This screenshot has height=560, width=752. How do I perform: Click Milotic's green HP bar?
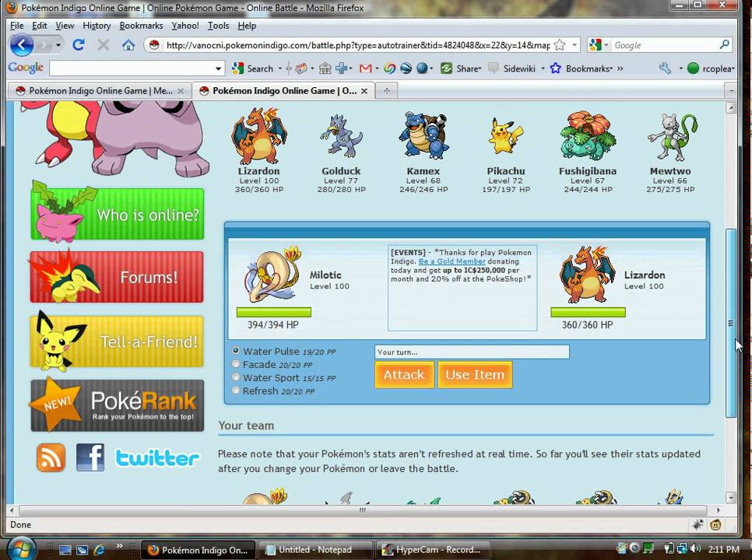pyautogui.click(x=274, y=313)
